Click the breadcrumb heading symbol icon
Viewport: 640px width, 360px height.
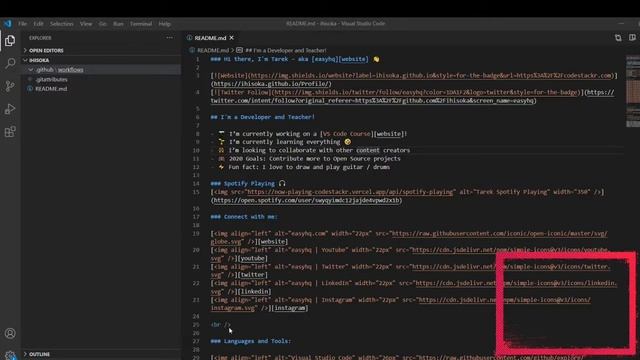click(239, 50)
